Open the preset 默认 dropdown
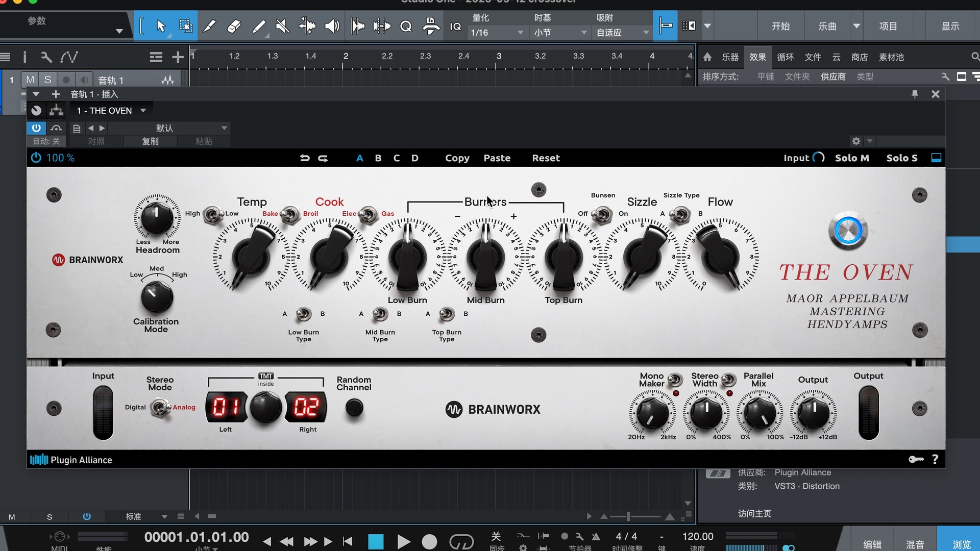Image resolution: width=980 pixels, height=551 pixels. (168, 128)
